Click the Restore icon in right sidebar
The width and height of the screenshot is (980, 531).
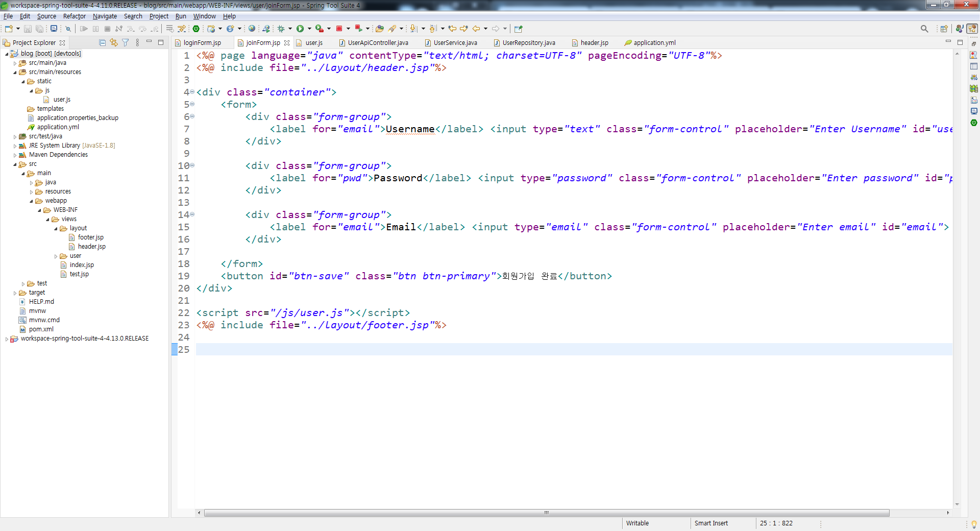[974, 44]
